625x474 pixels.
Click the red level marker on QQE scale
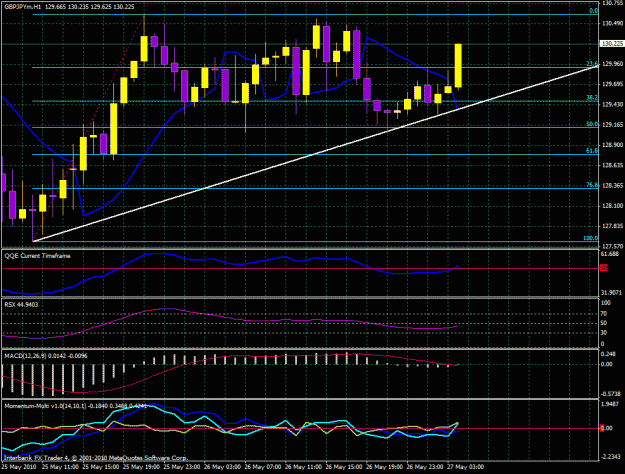pyautogui.click(x=603, y=268)
